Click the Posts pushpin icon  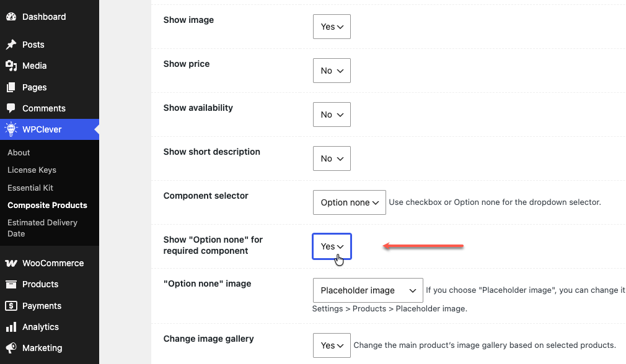point(11,45)
